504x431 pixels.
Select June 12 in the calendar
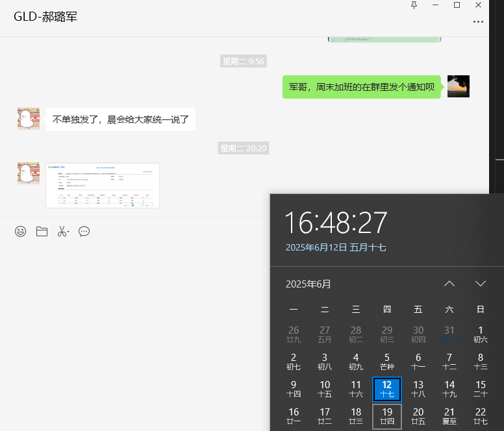tap(387, 389)
